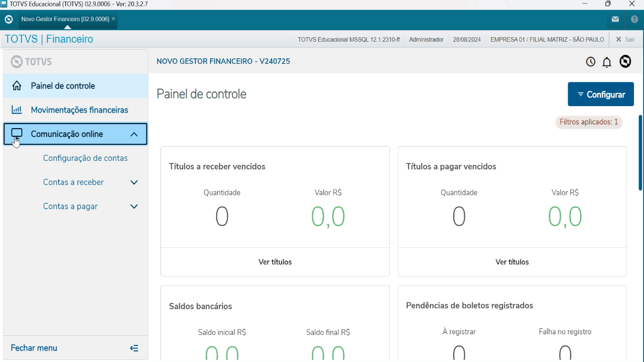This screenshot has height=362, width=644.
Task: Click the Saldos bancários card title
Action: click(201, 306)
